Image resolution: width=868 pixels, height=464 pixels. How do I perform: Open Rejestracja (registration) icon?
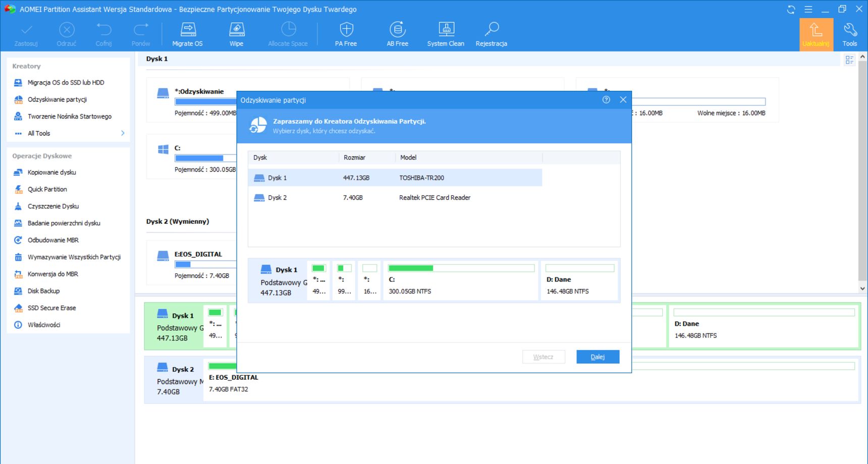coord(492,34)
